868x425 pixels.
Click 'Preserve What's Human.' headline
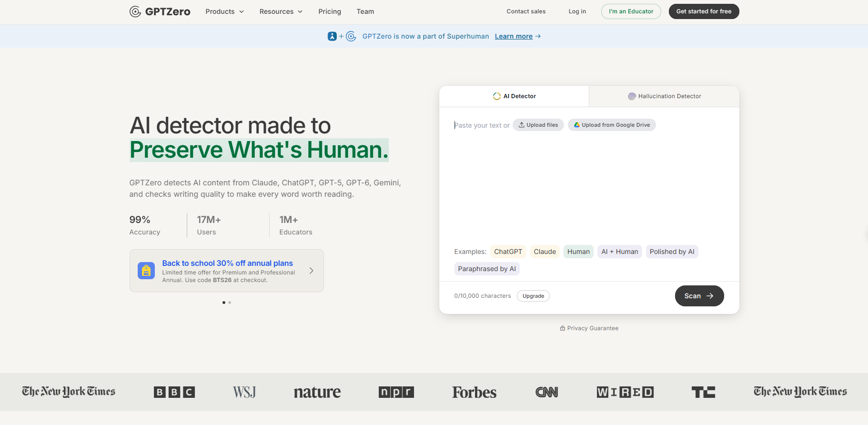[x=259, y=150]
